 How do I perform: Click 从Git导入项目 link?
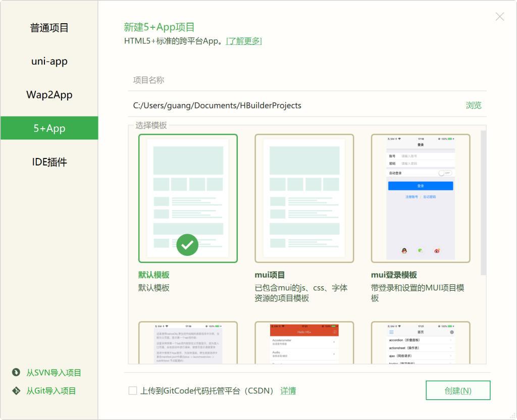coord(51,391)
